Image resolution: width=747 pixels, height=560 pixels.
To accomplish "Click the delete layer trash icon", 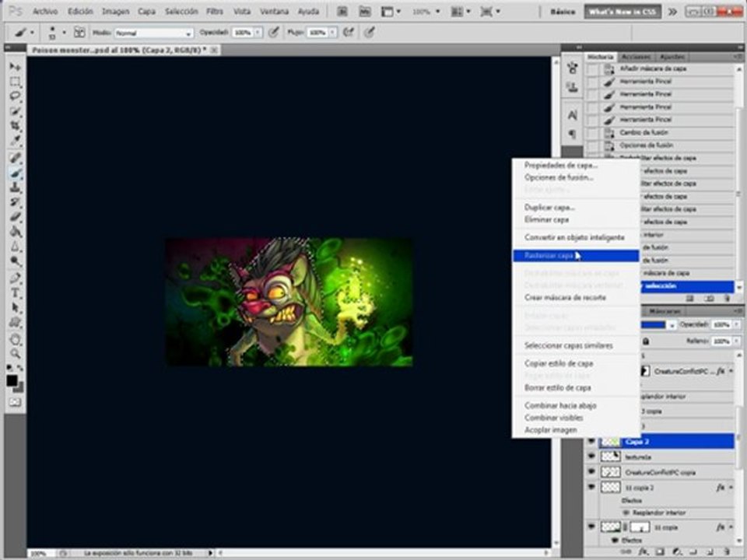I will click(727, 551).
